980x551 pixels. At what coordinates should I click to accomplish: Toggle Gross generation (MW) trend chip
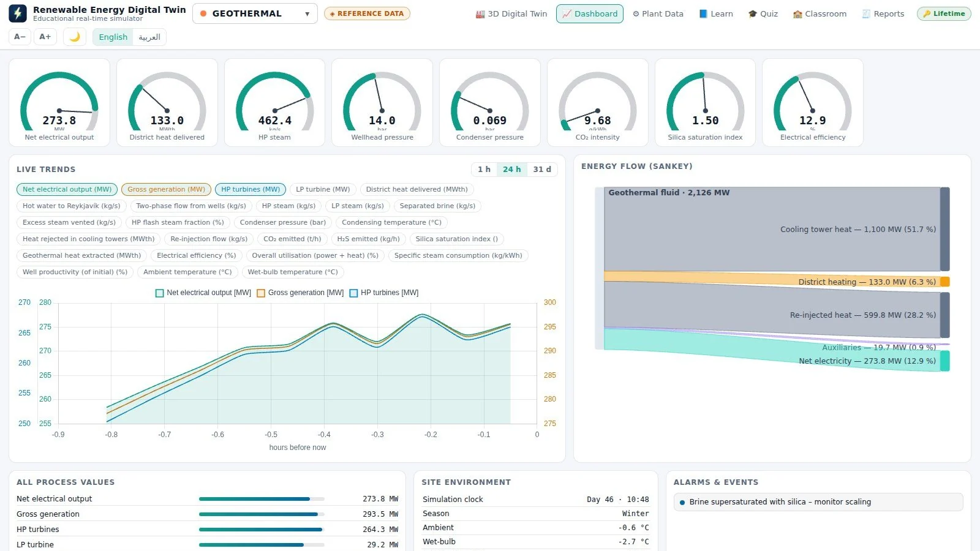click(166, 189)
